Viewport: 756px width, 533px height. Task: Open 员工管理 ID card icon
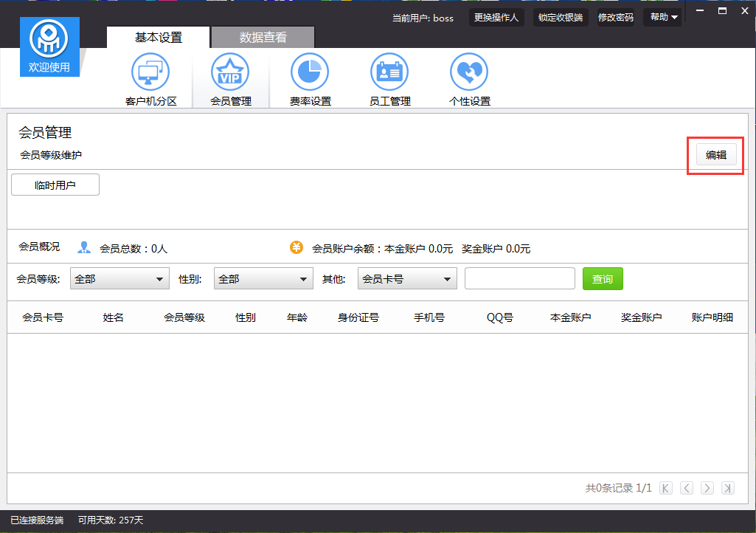[x=389, y=72]
